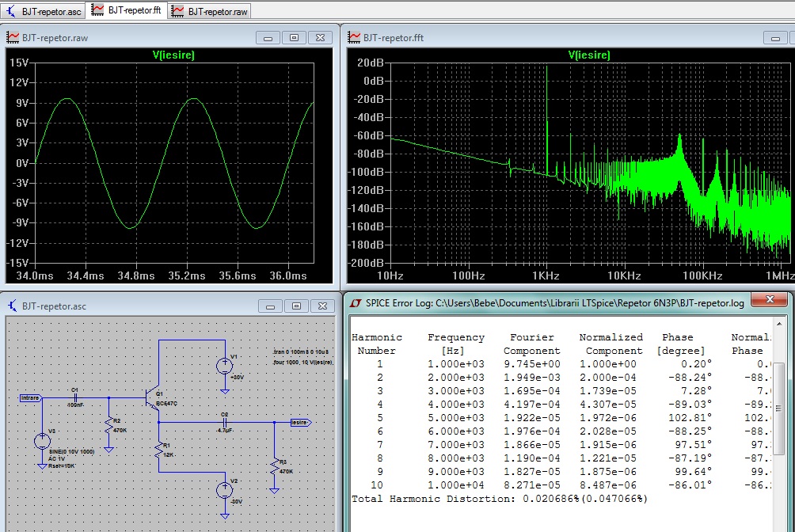This screenshot has height=532, width=795.
Task: Click the ground symbol under source V1
Action: click(x=225, y=391)
